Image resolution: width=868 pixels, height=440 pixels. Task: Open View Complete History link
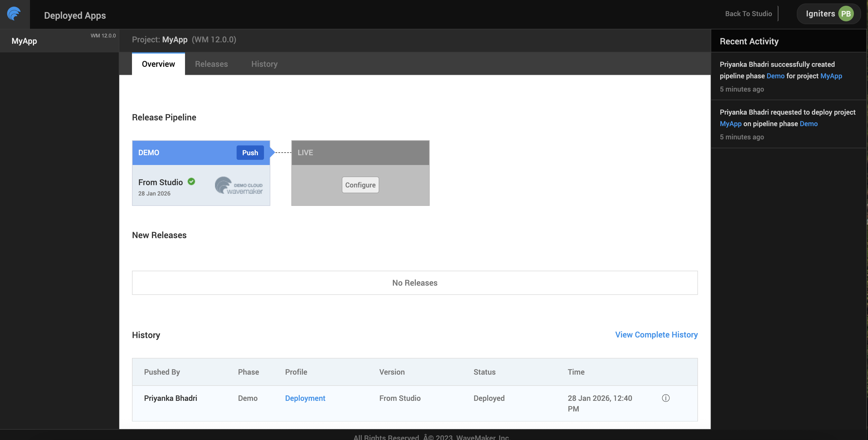[656, 335]
